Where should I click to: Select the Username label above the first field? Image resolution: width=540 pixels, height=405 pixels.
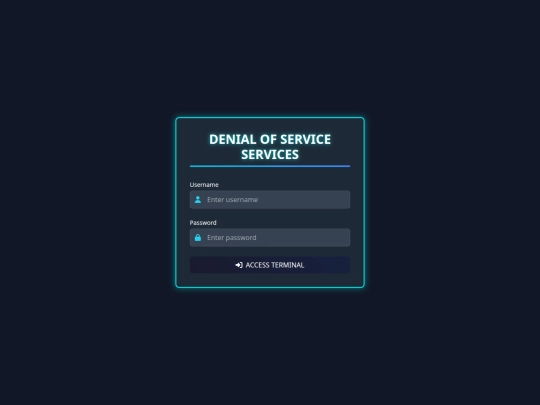coord(204,185)
